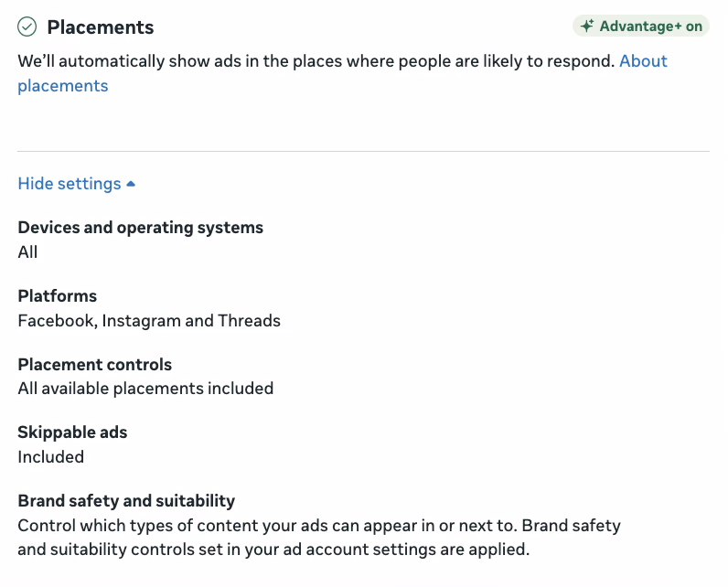Click the green checkmark icon beside Placements
This screenshot has height=587, width=728.
pos(27,27)
